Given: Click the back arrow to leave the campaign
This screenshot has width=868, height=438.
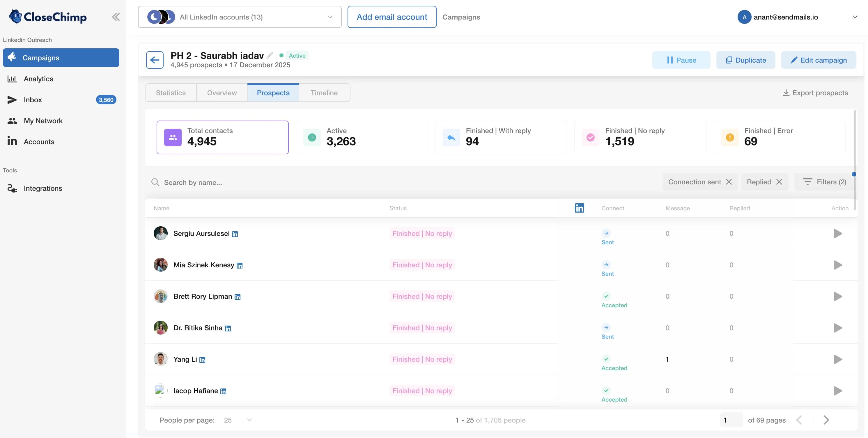Looking at the screenshot, I should click(155, 60).
